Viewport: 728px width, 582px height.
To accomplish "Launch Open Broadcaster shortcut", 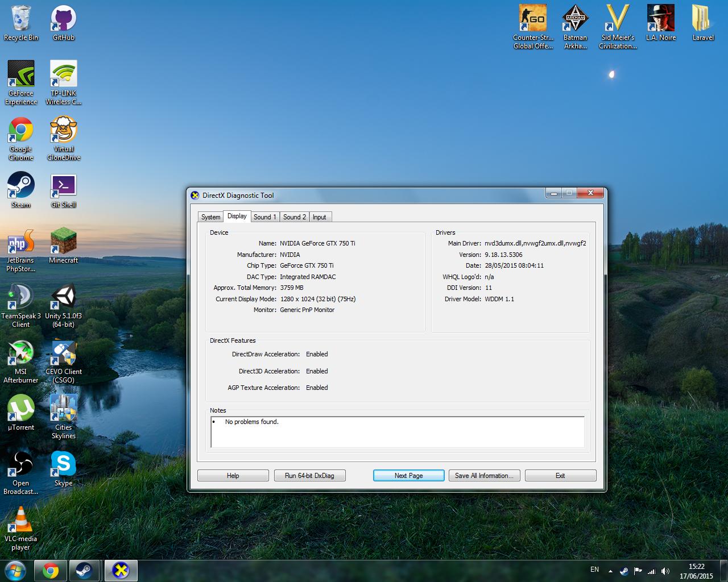I will click(21, 473).
